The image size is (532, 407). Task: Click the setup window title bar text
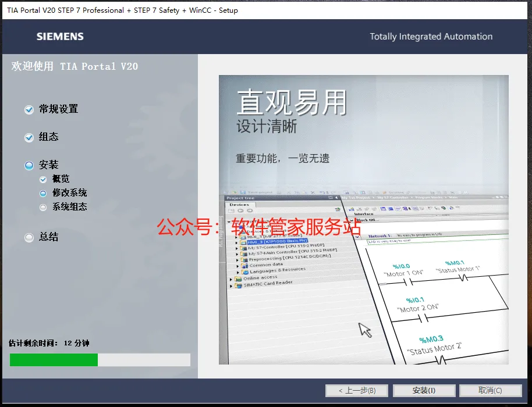coord(122,10)
